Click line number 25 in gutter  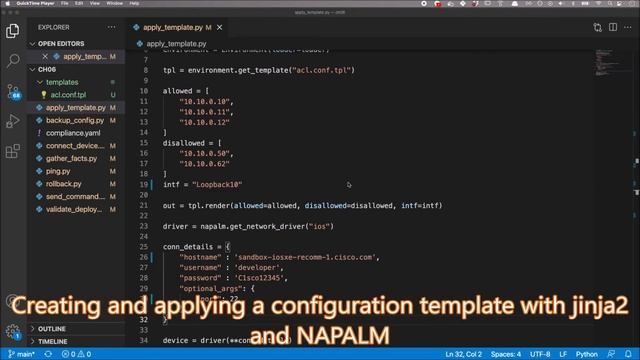coord(144,247)
